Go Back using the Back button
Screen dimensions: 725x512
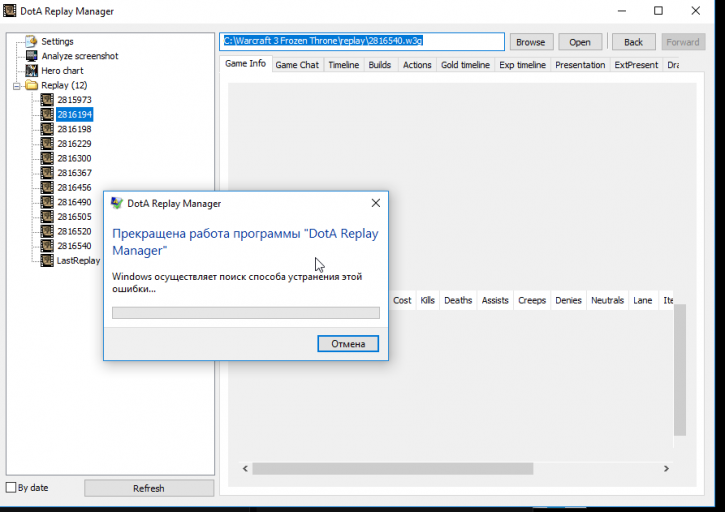click(633, 42)
